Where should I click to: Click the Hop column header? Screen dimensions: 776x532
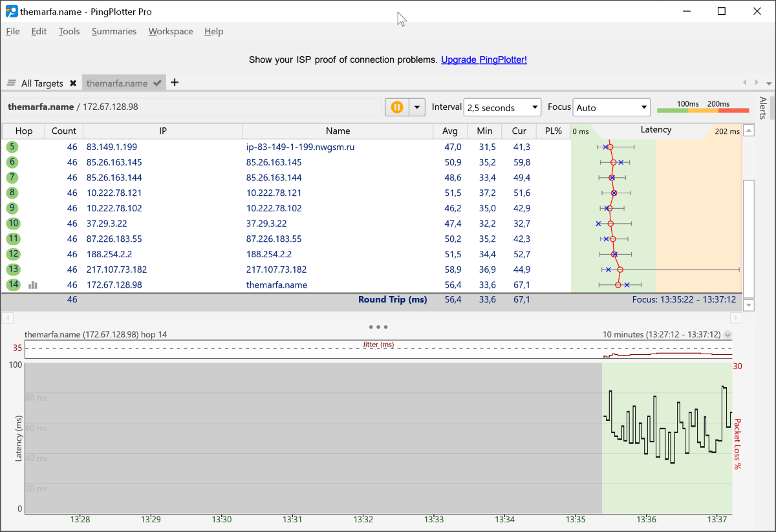(24, 131)
